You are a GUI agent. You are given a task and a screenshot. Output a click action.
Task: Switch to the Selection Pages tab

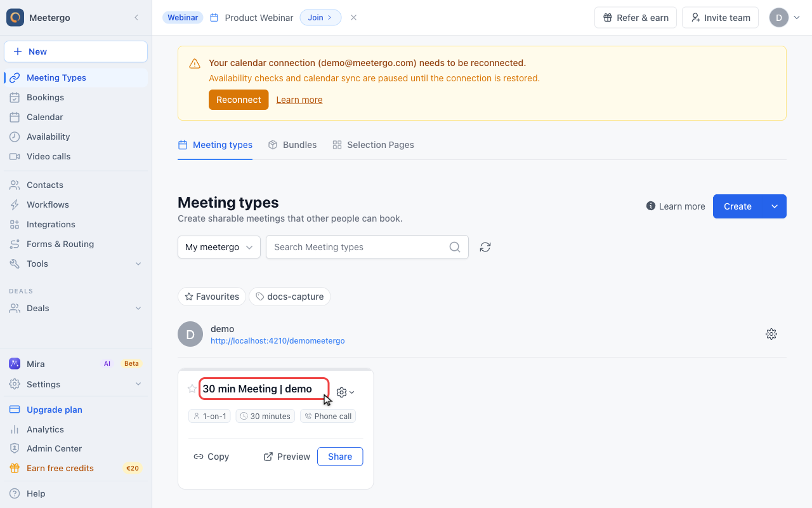click(373, 145)
